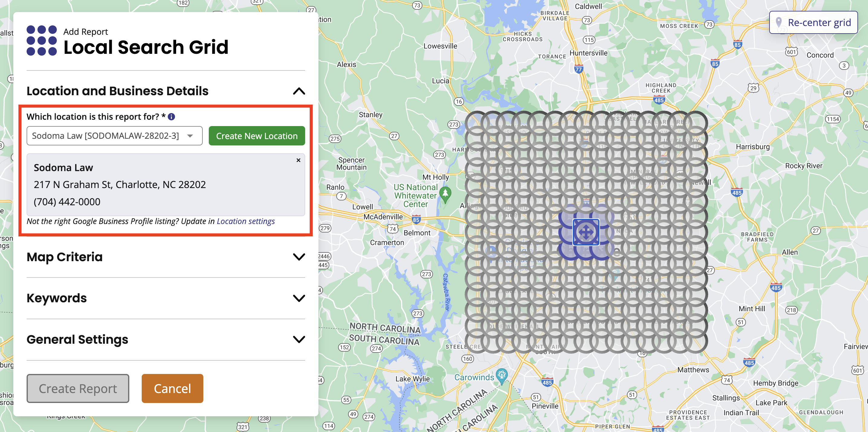
Task: Expand the General Settings section
Action: point(299,339)
